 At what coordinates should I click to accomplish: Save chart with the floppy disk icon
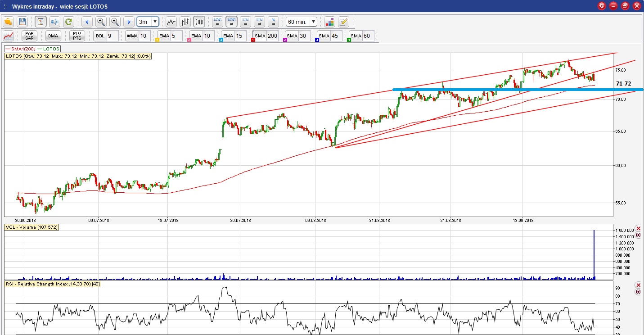point(22,22)
